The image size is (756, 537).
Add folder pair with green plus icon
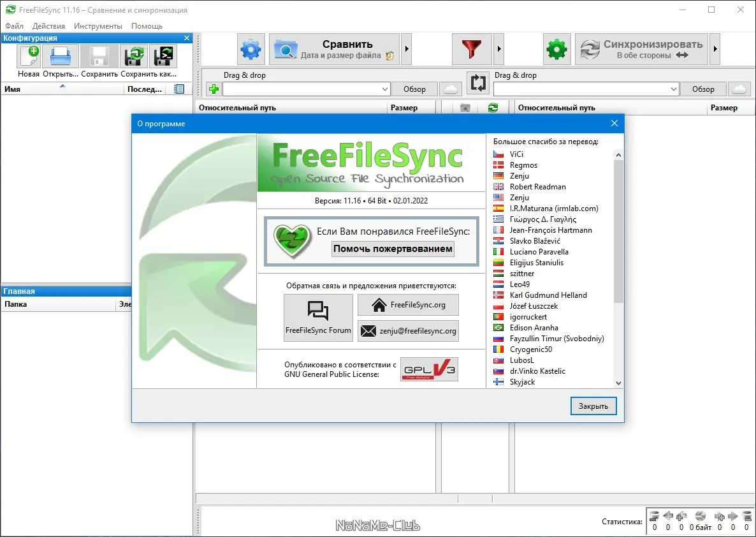[214, 89]
